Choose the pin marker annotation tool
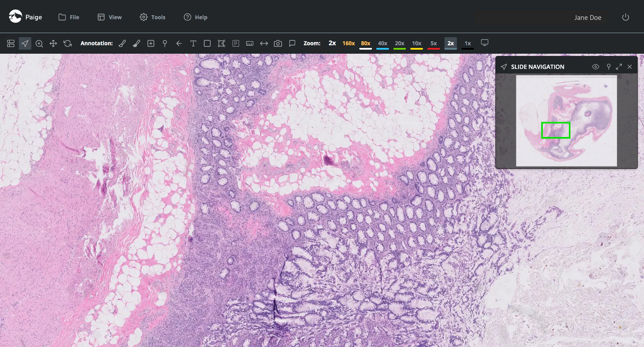This screenshot has width=644, height=347. 165,43
